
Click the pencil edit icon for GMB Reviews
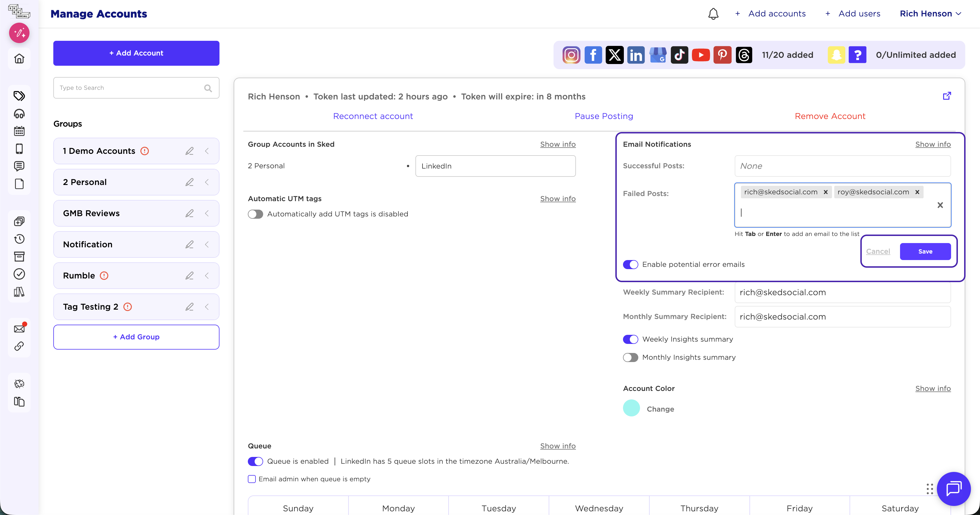coord(189,213)
